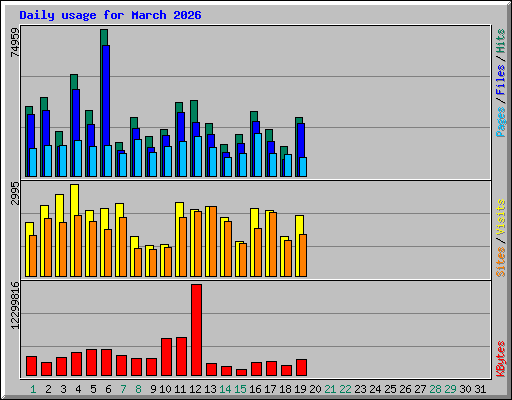The height and width of the screenshot is (400, 512).
Task: Click the orange sites bar for day 13
Action: tap(213, 241)
